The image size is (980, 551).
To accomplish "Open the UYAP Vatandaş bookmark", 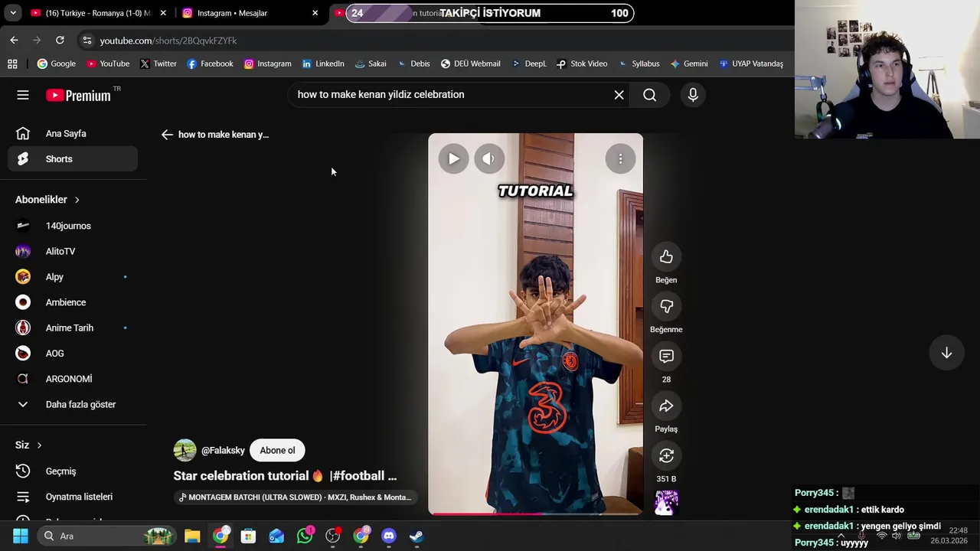I will click(751, 64).
